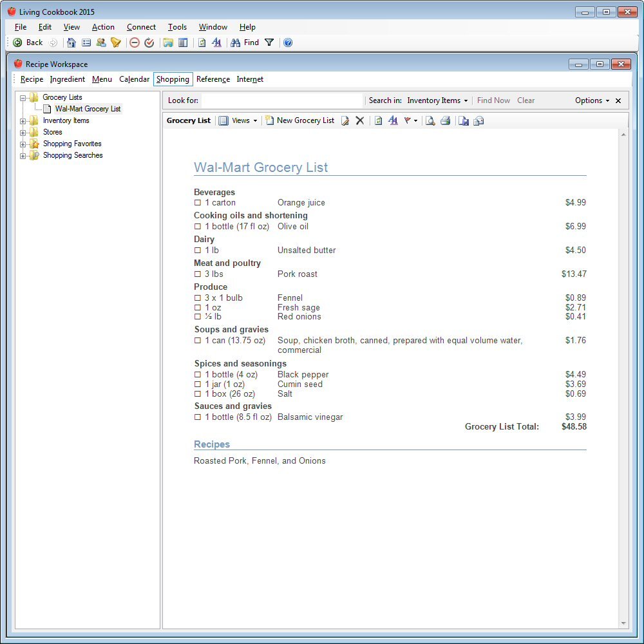The image size is (644, 644).
Task: Open the Tools menu
Action: click(x=178, y=26)
